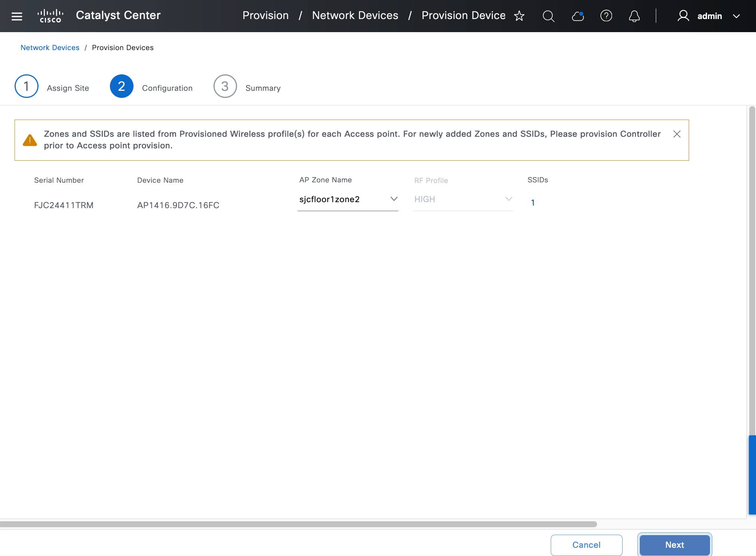Select step 2 Configuration
Viewport: 756px width, 556px height.
point(122,86)
